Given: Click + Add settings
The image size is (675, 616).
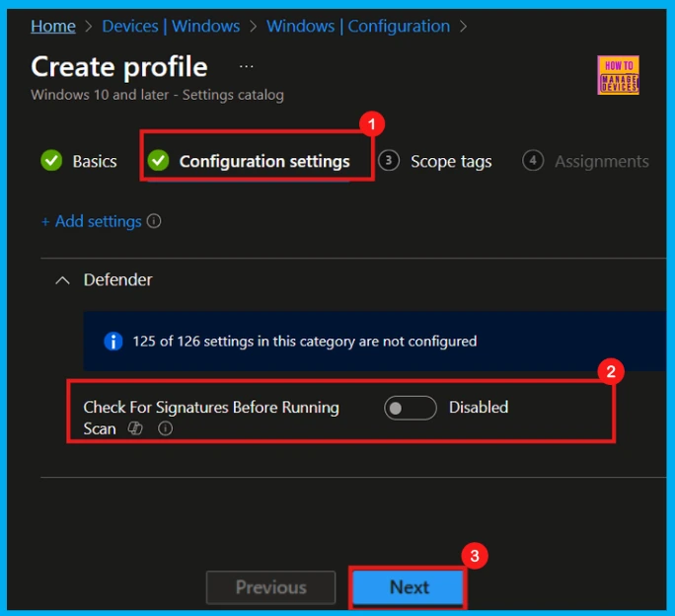Looking at the screenshot, I should click(91, 221).
